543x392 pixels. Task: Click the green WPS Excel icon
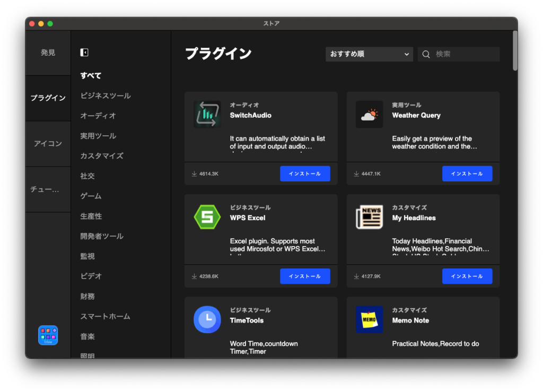(x=207, y=216)
